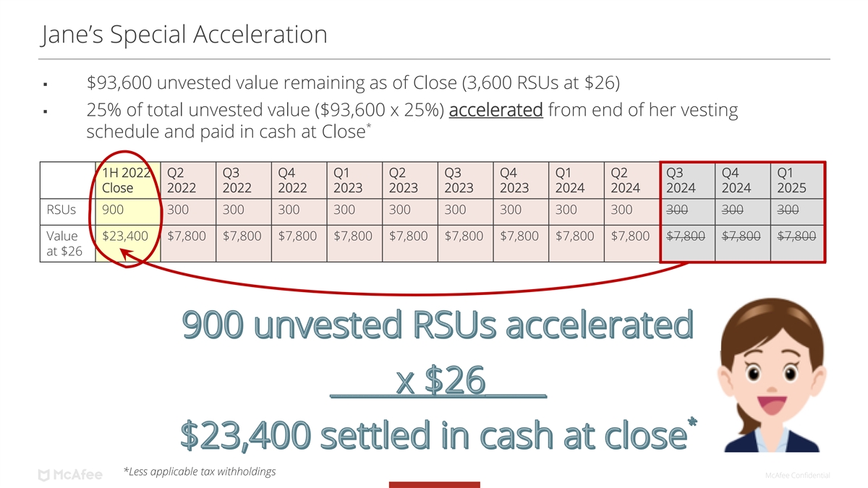This screenshot has height=488, width=868.
Task: Click the "Q1 2025" column header
Action: [797, 180]
